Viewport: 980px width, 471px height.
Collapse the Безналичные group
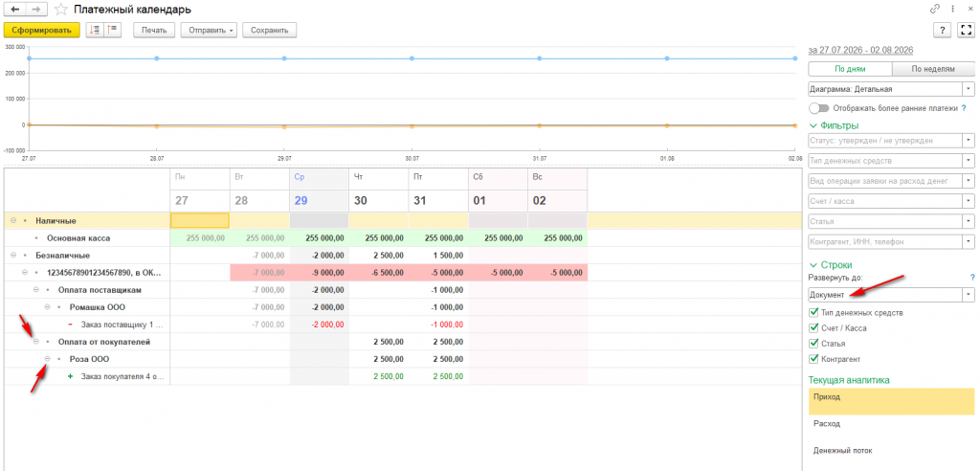pos(13,256)
